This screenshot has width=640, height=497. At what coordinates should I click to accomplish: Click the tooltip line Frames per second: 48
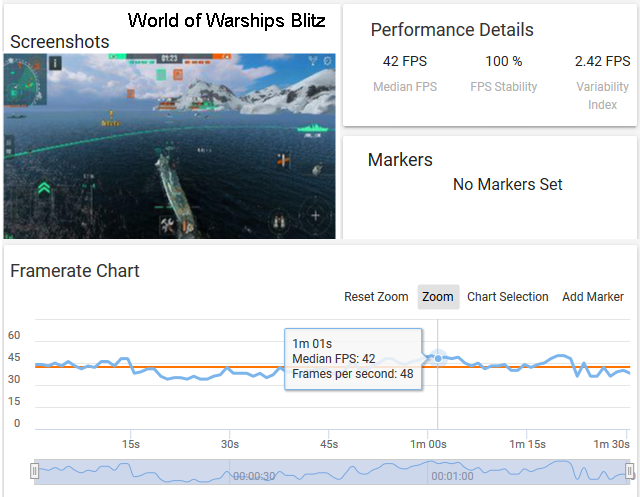pos(353,374)
